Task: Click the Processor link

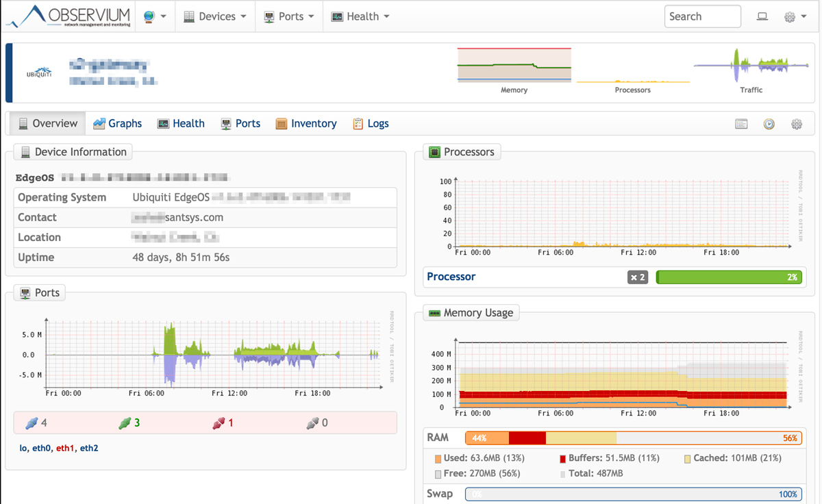Action: [451, 277]
